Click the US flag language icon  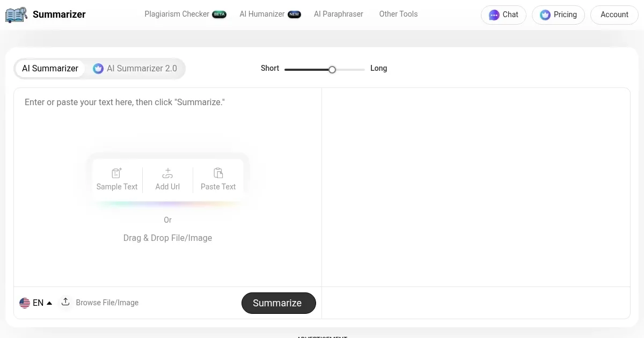[25, 303]
